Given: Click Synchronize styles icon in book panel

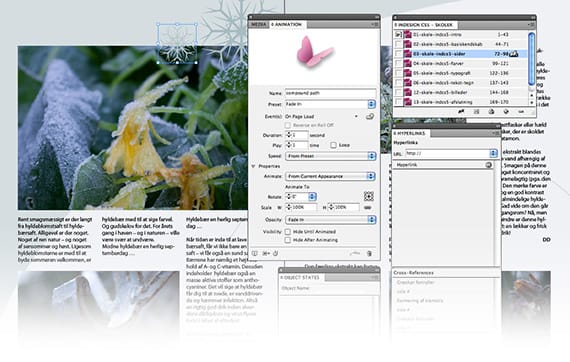Looking at the screenshot, I should click(461, 112).
